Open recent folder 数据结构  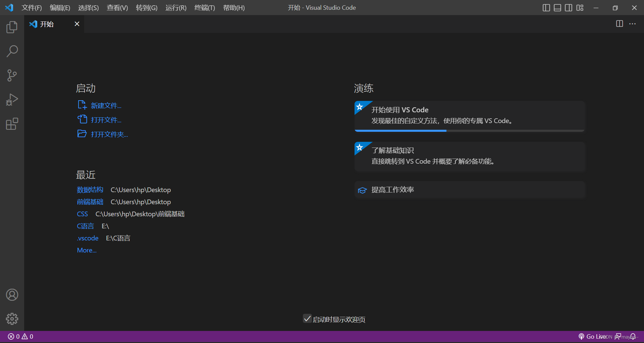coord(90,190)
